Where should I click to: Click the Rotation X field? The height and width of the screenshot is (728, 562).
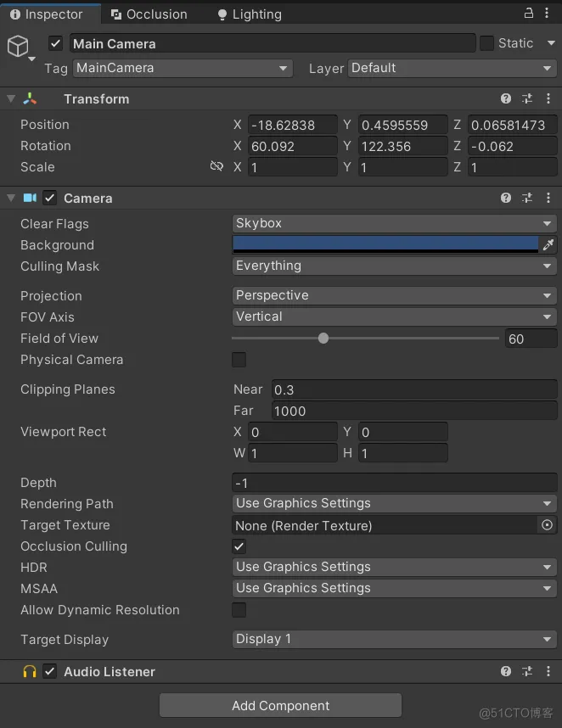click(293, 146)
